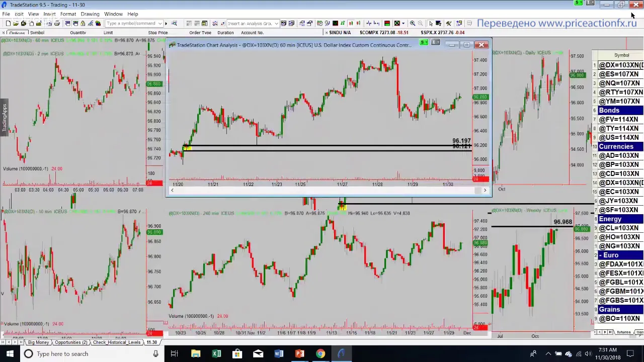Image resolution: width=644 pixels, height=362 pixels.
Task: Select the candlestick bar type icon
Action: pos(351,23)
